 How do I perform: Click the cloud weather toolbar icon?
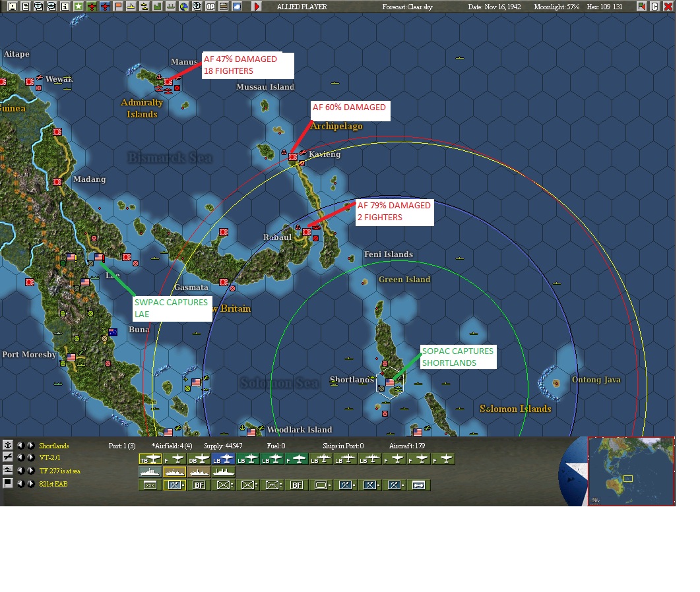[237, 6]
